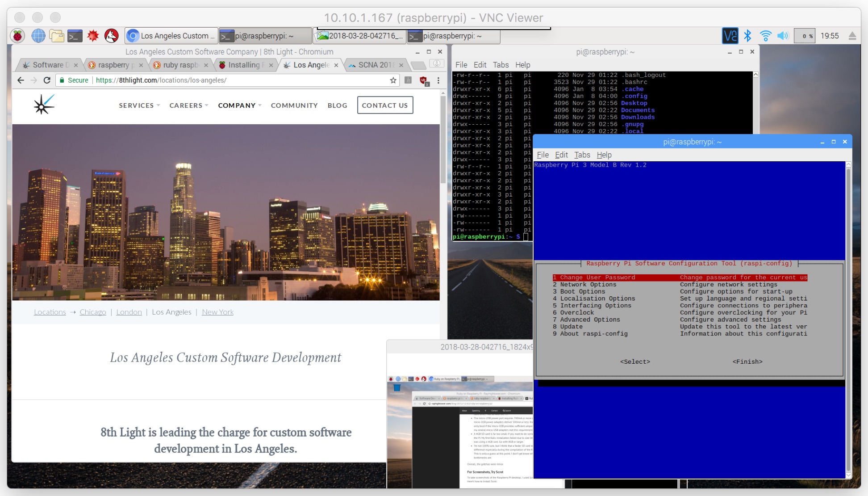This screenshot has height=496, width=868.
Task: Expand the CAREERS dropdown menu
Action: coord(188,105)
